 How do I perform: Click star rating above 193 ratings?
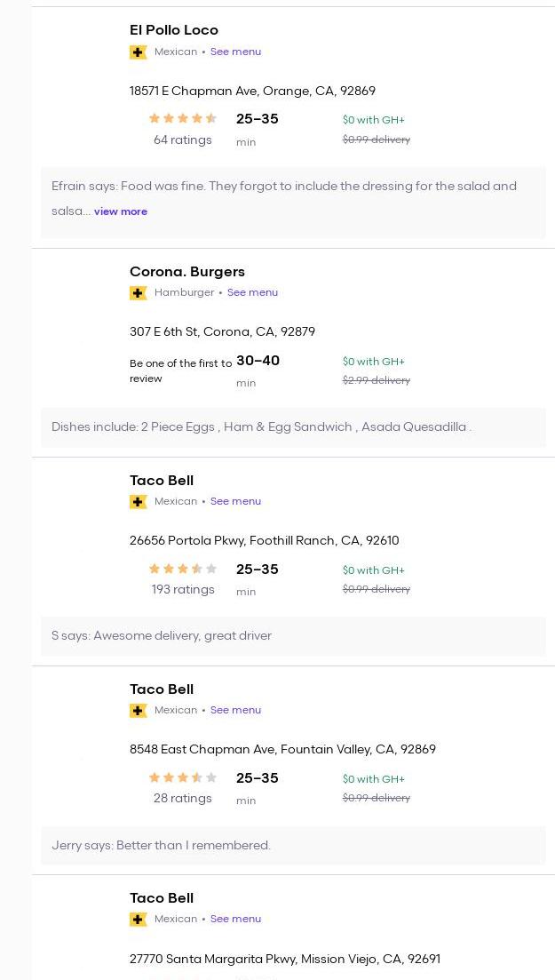click(182, 570)
